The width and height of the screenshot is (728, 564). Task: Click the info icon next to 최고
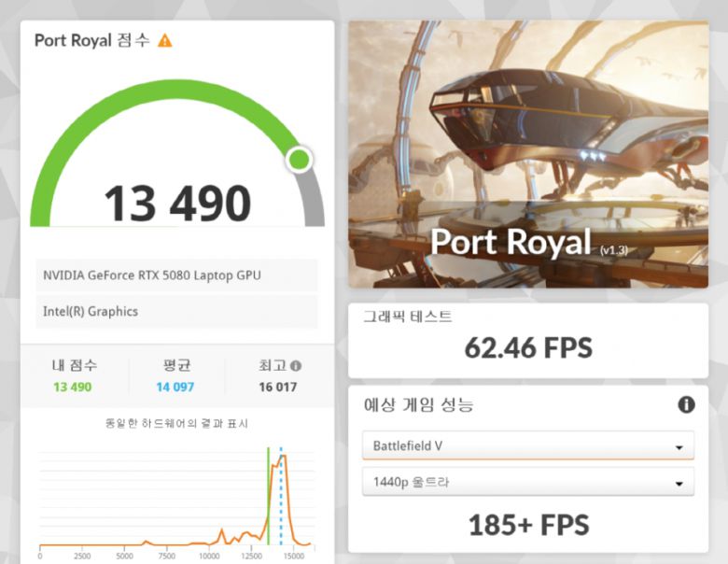coord(295,366)
